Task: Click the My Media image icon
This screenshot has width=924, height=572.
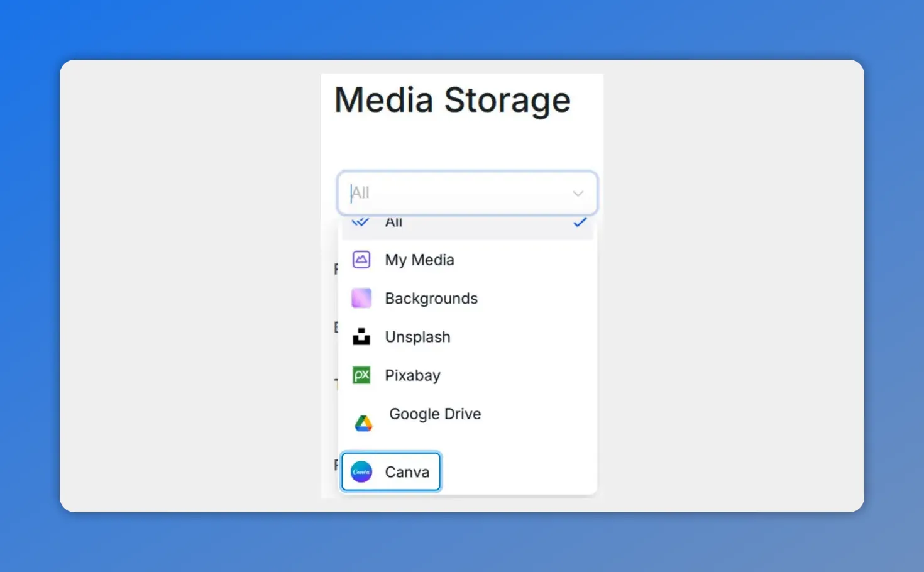Action: [x=361, y=260]
